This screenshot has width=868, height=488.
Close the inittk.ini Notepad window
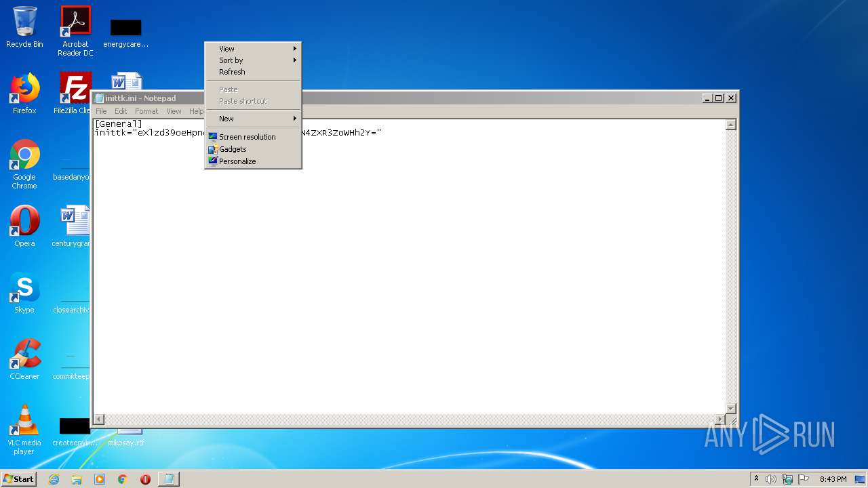point(731,98)
